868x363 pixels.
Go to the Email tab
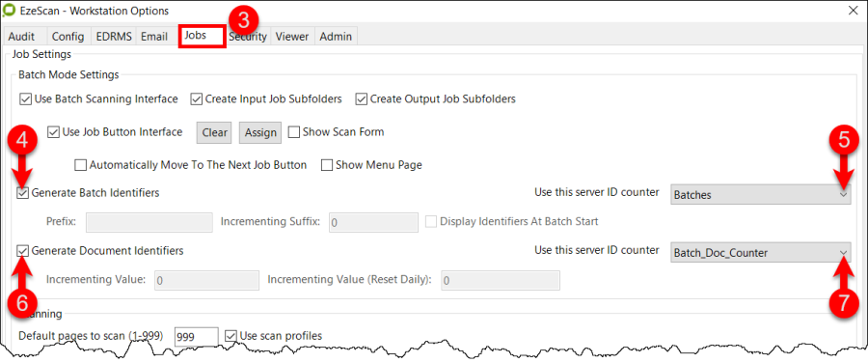click(x=154, y=37)
